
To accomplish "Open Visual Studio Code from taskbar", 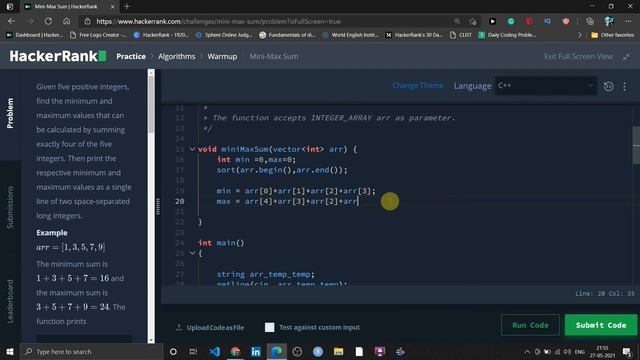I will tap(215, 351).
